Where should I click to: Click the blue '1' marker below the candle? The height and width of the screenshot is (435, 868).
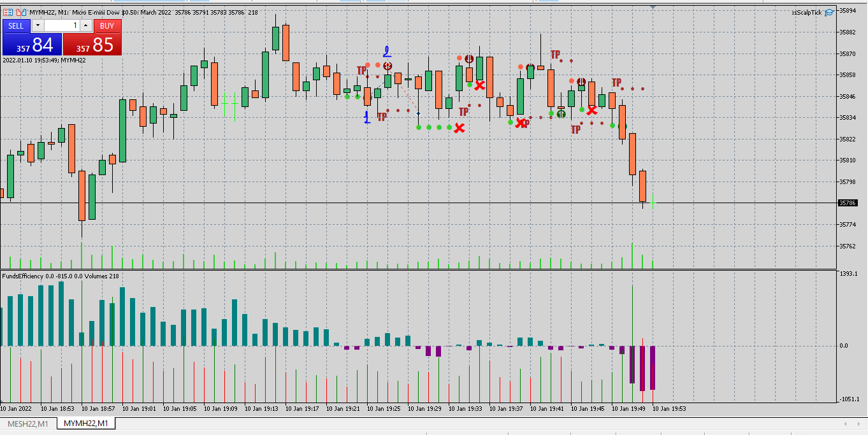tap(367, 117)
